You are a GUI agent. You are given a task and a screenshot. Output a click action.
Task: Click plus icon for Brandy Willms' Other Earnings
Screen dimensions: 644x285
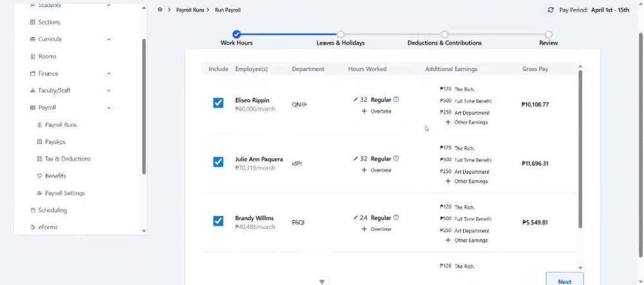[448, 240]
